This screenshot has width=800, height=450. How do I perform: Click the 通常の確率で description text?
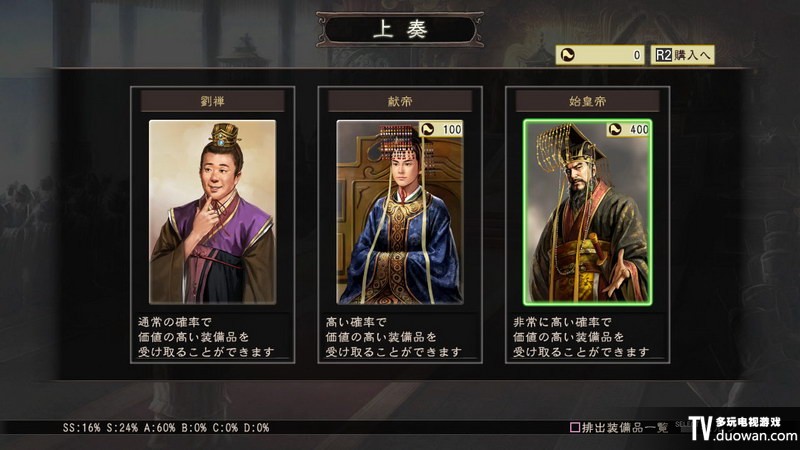[175, 322]
